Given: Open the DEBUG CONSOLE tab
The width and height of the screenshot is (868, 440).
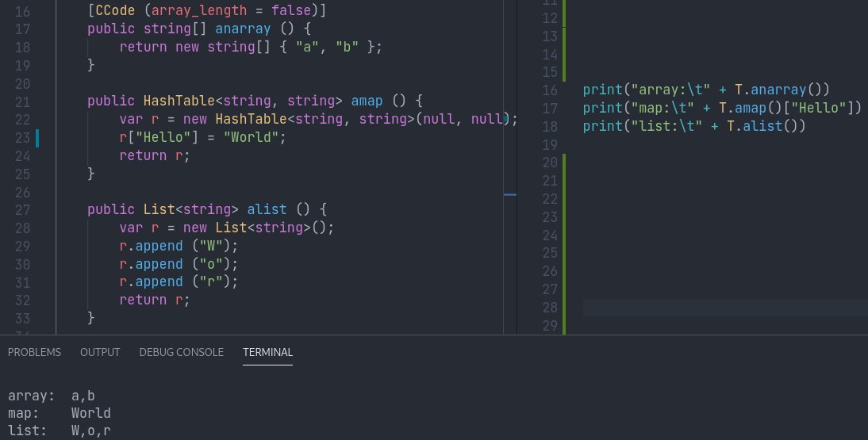Looking at the screenshot, I should [x=182, y=352].
